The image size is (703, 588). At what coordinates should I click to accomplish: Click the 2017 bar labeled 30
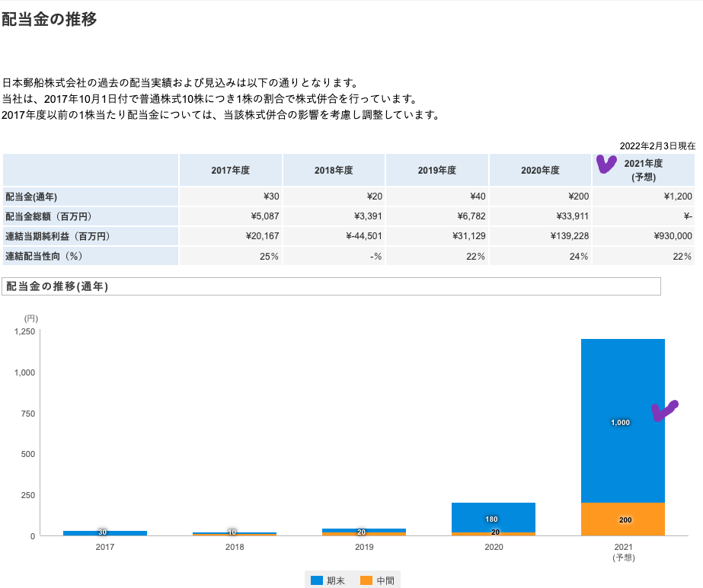[x=105, y=533]
